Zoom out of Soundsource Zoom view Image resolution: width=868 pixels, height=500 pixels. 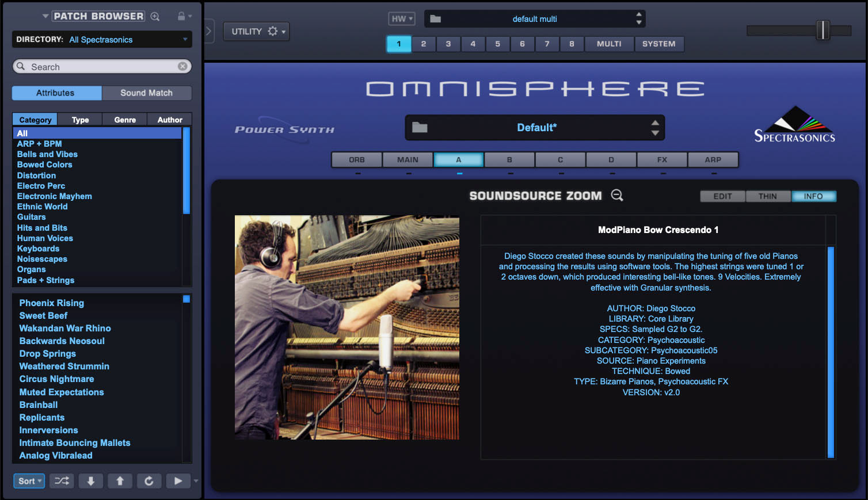tap(617, 195)
